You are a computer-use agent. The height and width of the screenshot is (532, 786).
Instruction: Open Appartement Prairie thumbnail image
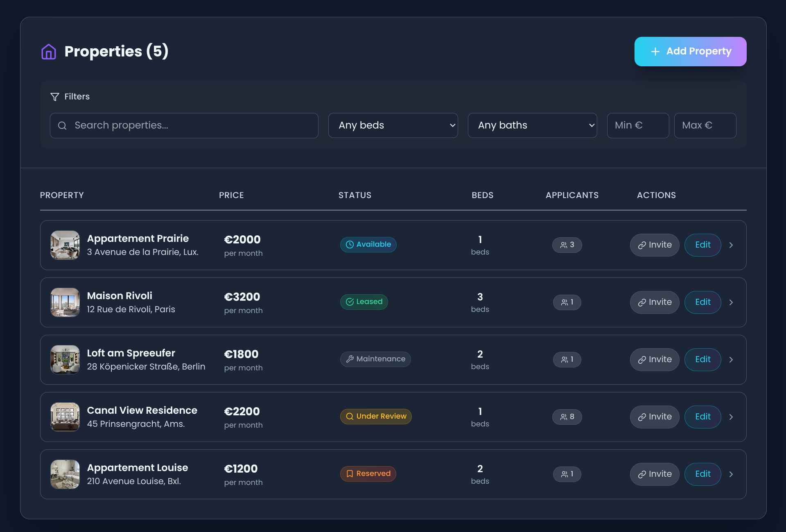pos(65,245)
